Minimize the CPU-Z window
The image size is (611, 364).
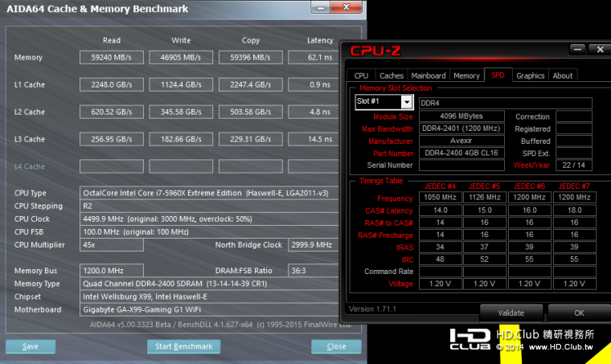[576, 50]
